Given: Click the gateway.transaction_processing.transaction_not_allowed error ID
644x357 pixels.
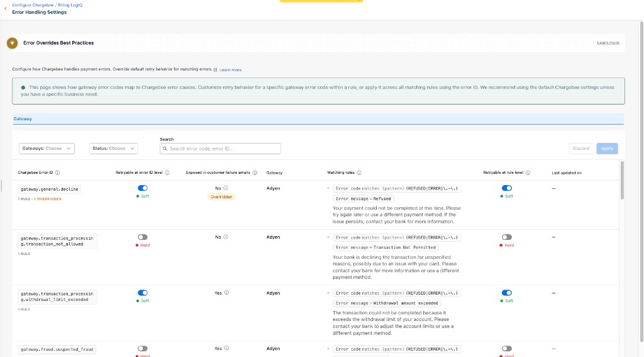Looking at the screenshot, I should coord(57,241).
